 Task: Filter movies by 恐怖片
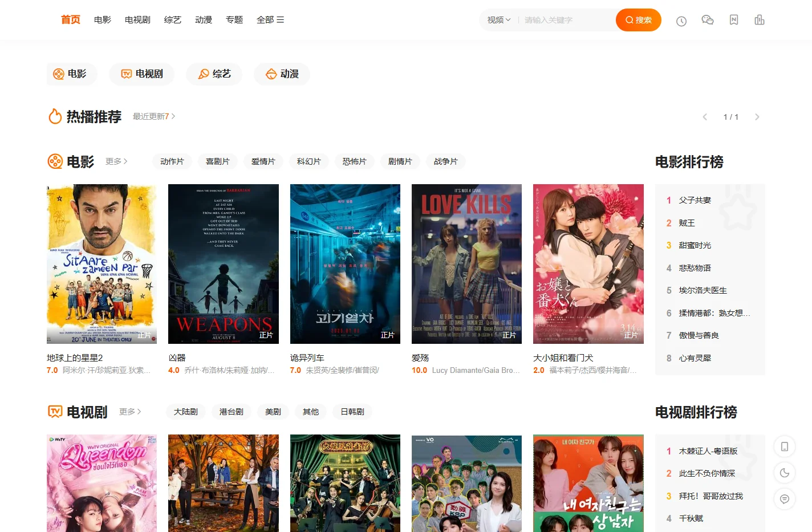(x=355, y=161)
